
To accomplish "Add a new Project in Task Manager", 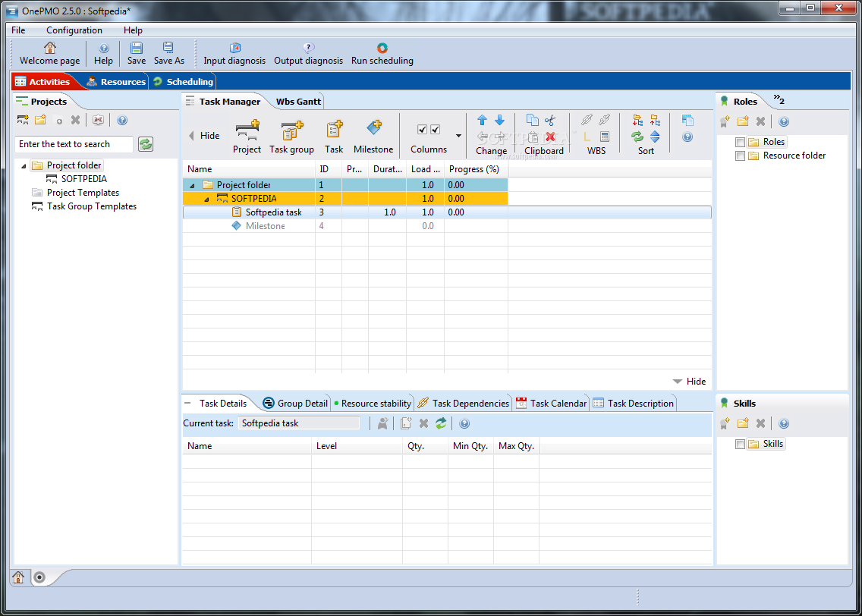I will click(247, 137).
